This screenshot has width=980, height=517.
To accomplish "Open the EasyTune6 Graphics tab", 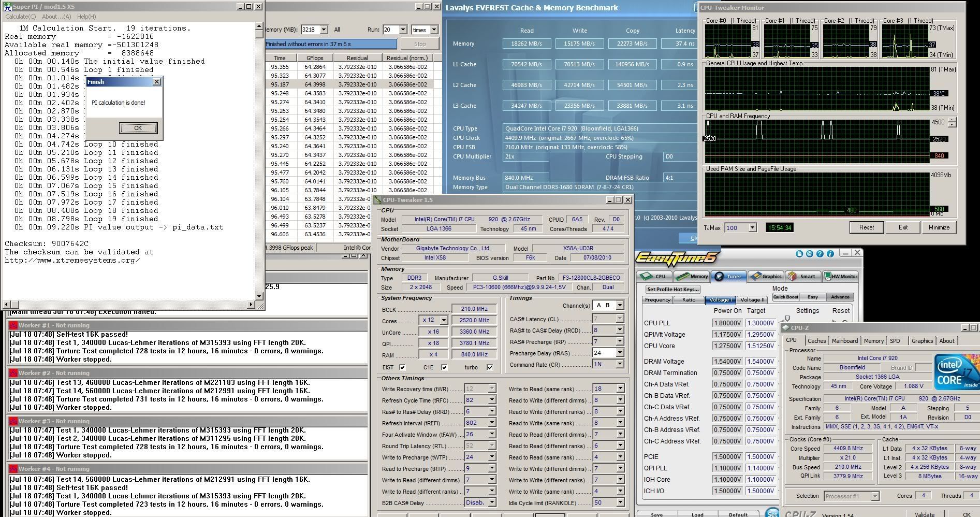I will (766, 277).
